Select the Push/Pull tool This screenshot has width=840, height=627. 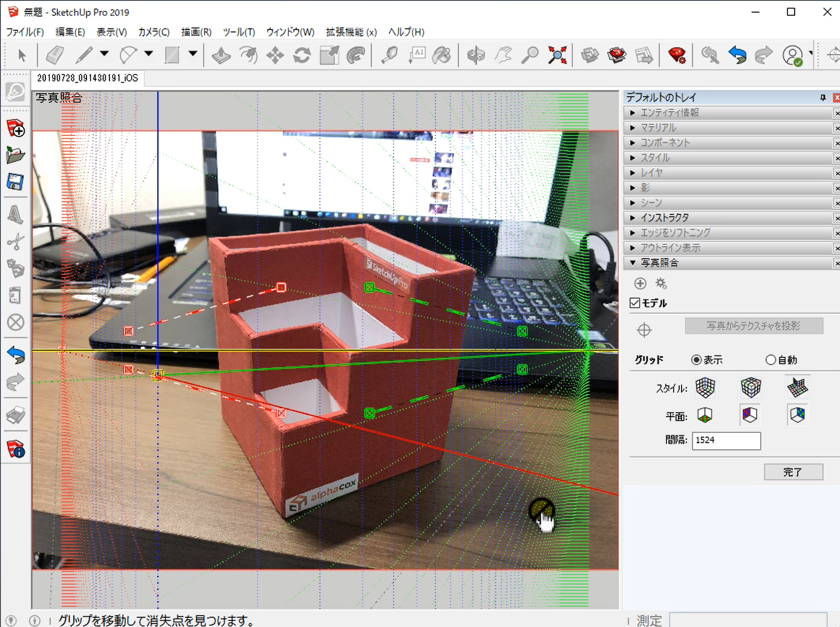(x=221, y=55)
